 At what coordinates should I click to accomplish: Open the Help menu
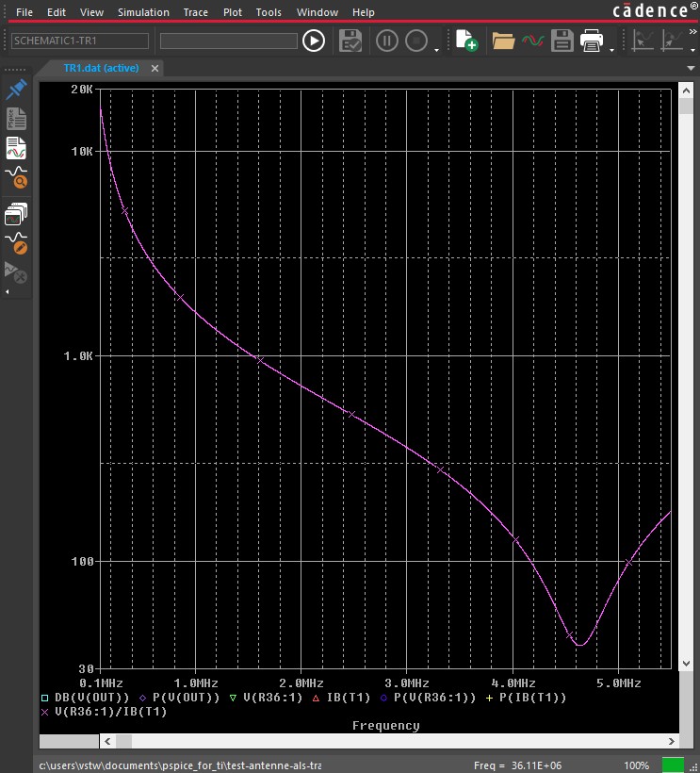click(x=363, y=12)
